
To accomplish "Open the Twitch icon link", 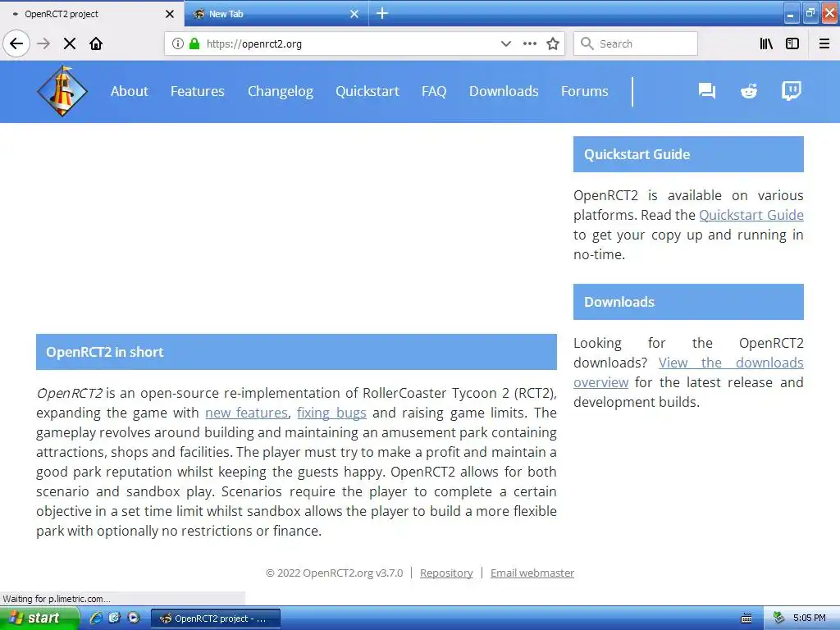I will pyautogui.click(x=792, y=91).
